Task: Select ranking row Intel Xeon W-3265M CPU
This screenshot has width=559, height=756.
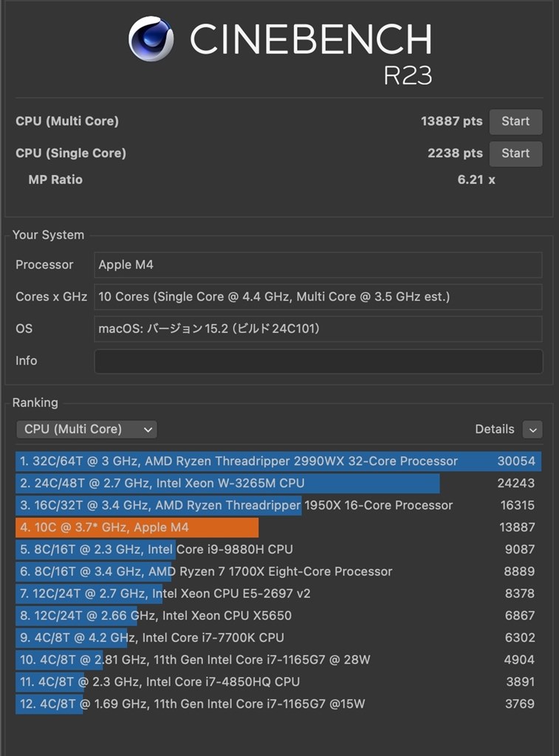Action: pos(278,483)
